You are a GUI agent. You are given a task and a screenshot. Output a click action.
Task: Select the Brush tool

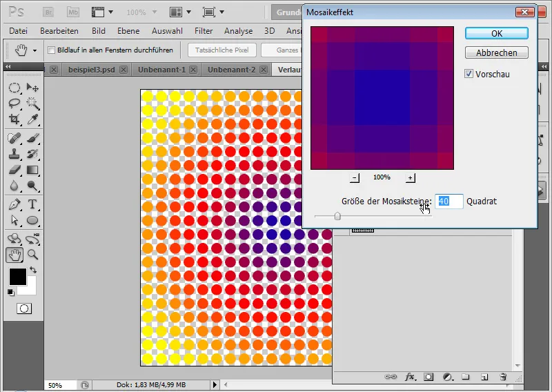[x=32, y=138]
